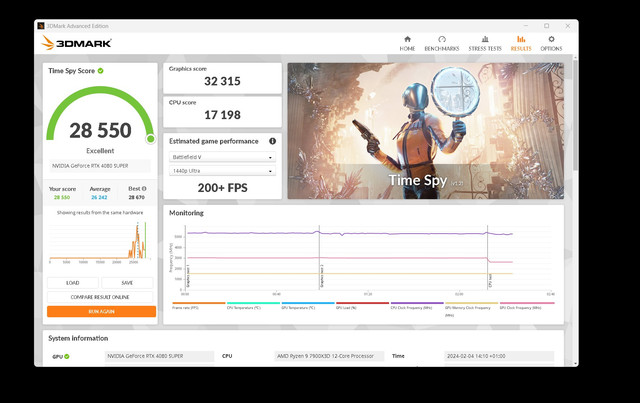
Task: Open the Results bar chart icon
Action: [x=521, y=39]
